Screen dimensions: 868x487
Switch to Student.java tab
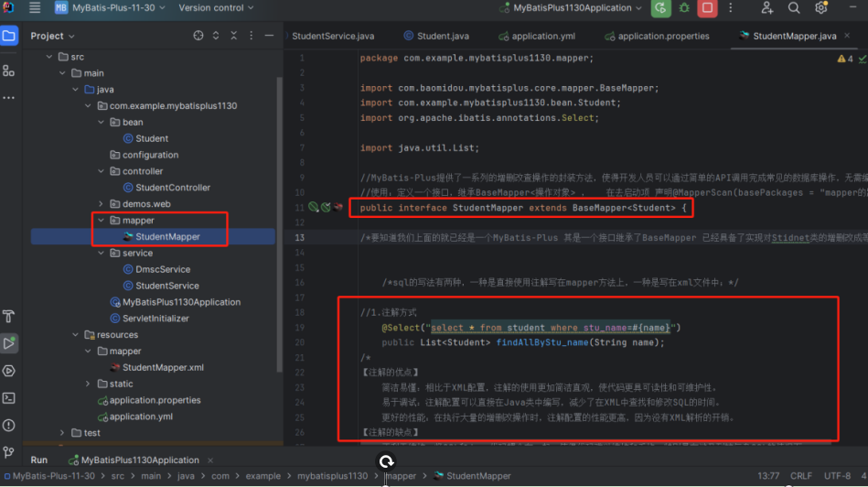coord(436,36)
